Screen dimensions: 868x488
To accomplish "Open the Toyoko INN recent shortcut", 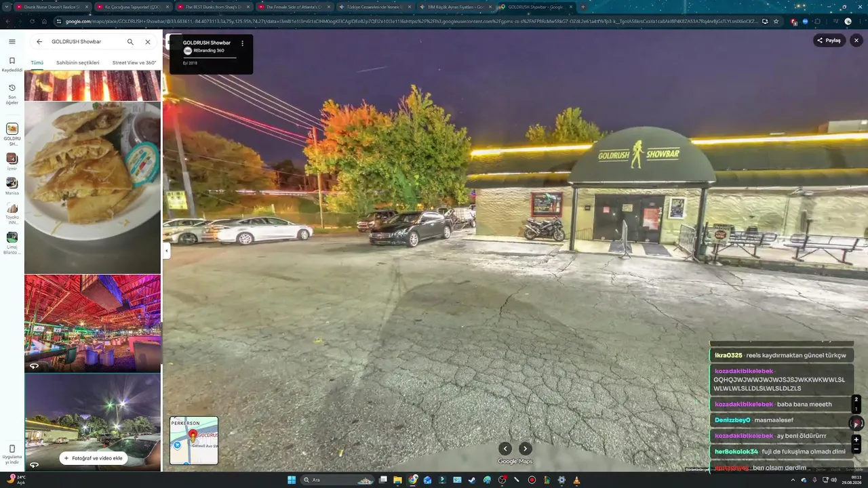I will pos(12,213).
